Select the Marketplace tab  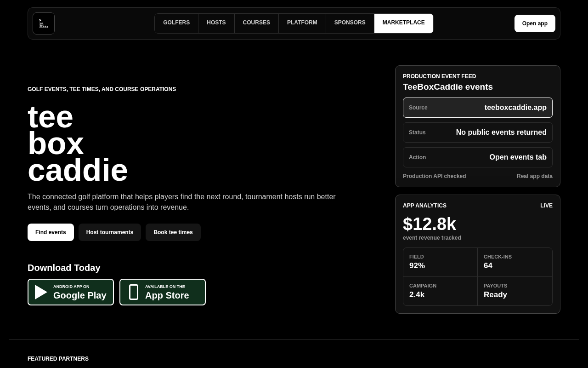[x=404, y=23]
